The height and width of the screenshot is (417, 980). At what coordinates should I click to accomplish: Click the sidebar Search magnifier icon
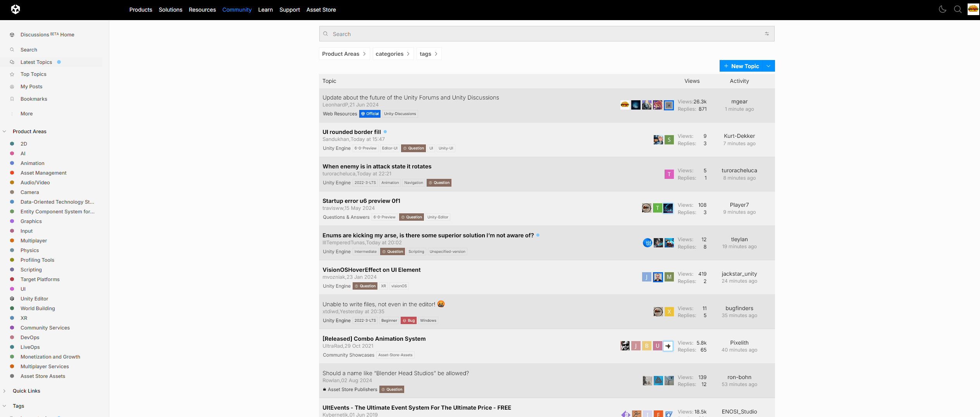[x=12, y=50]
